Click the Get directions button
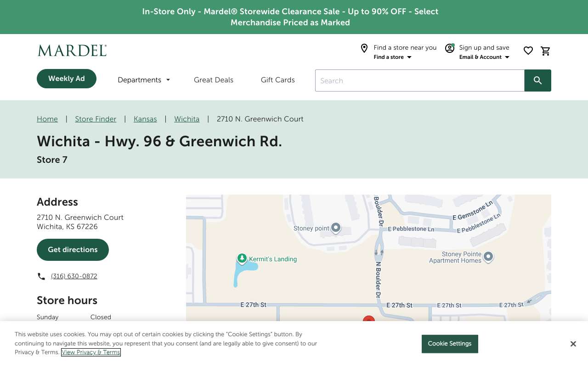 (x=73, y=250)
